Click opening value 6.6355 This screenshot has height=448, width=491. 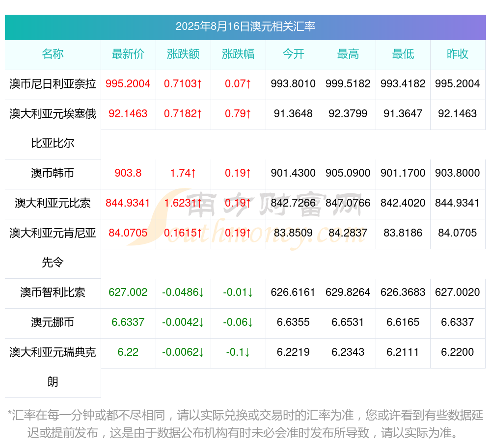coord(293,322)
